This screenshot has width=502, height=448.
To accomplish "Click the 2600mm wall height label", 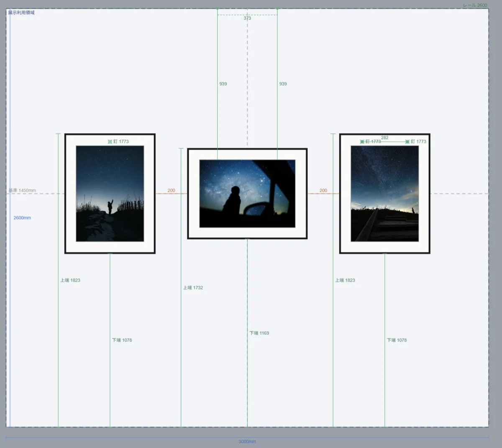I will pyautogui.click(x=22, y=218).
